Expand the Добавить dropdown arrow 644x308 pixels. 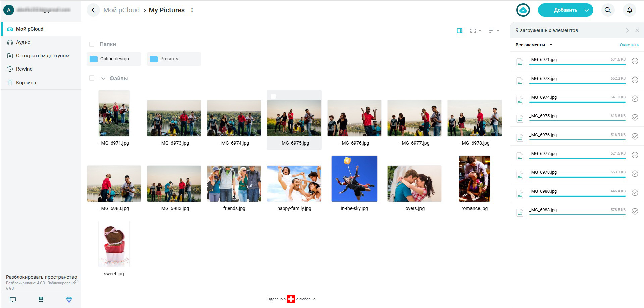click(587, 10)
